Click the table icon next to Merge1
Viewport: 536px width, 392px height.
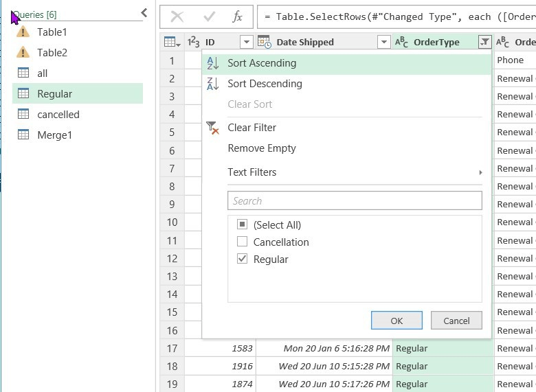click(23, 134)
